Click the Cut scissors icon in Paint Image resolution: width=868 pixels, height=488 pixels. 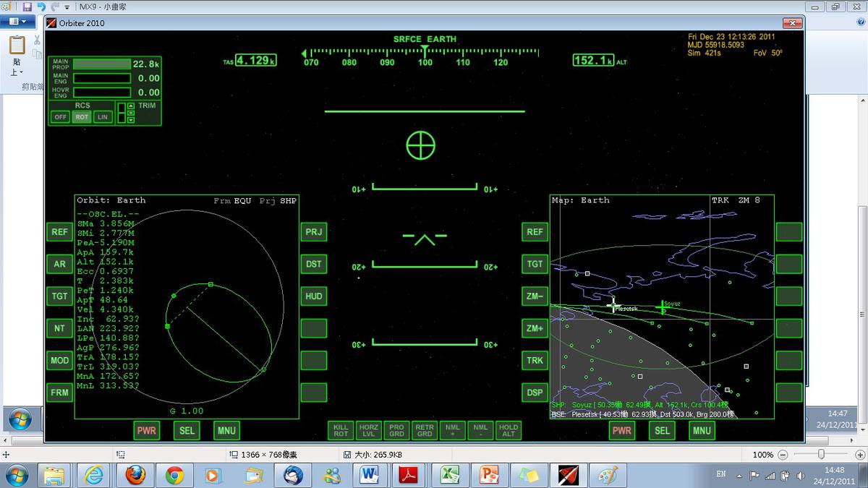[36, 40]
